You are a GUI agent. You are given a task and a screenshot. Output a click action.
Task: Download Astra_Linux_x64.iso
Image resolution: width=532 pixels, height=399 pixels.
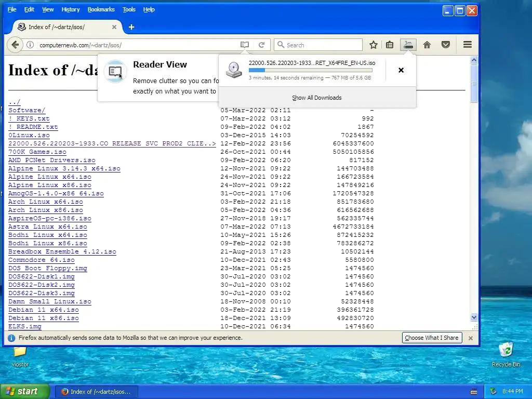point(48,227)
